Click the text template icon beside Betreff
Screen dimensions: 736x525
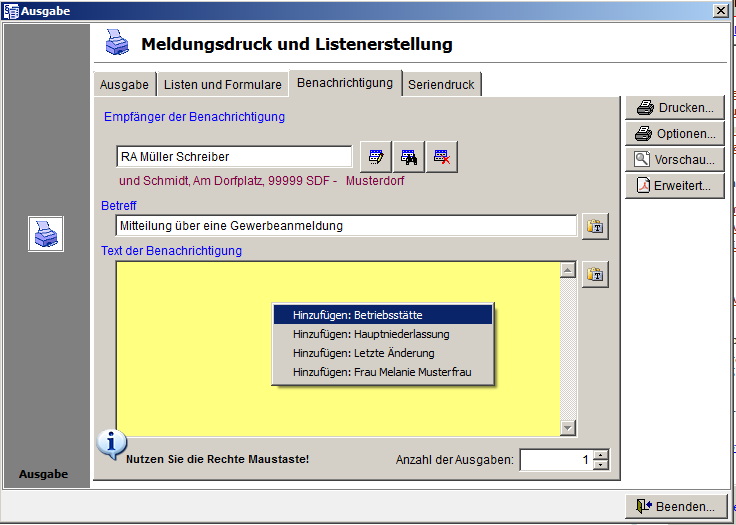tap(595, 226)
